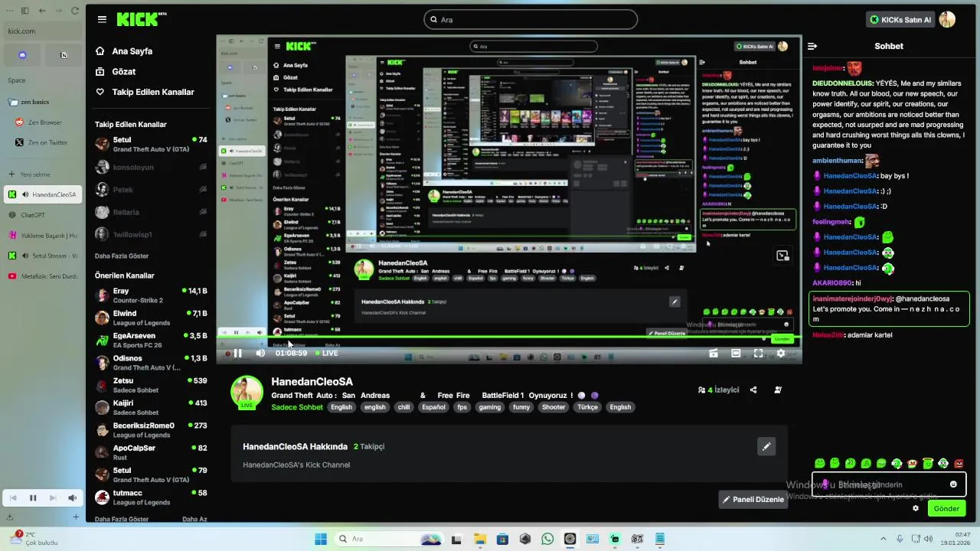Select the gaming tag
This screenshot has height=551, width=980.
pyautogui.click(x=490, y=407)
